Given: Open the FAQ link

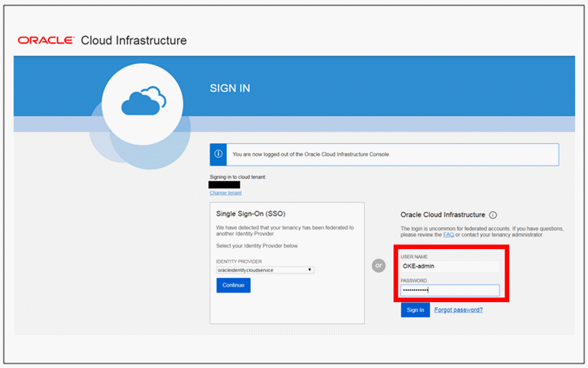Looking at the screenshot, I should tap(449, 235).
